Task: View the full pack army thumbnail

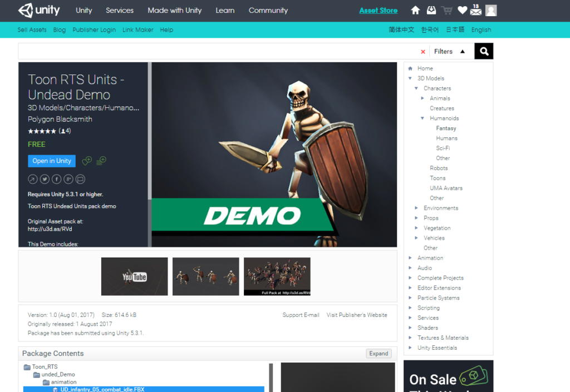Action: (277, 276)
